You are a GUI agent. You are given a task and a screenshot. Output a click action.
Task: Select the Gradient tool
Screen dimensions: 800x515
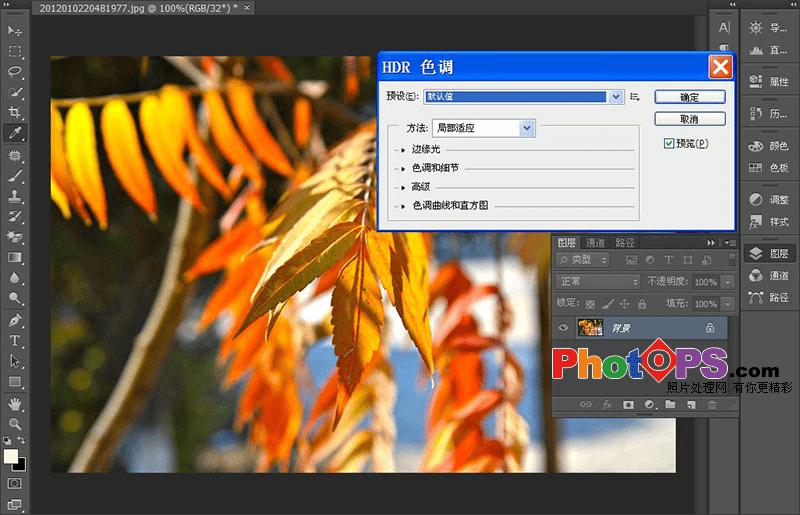[x=15, y=257]
